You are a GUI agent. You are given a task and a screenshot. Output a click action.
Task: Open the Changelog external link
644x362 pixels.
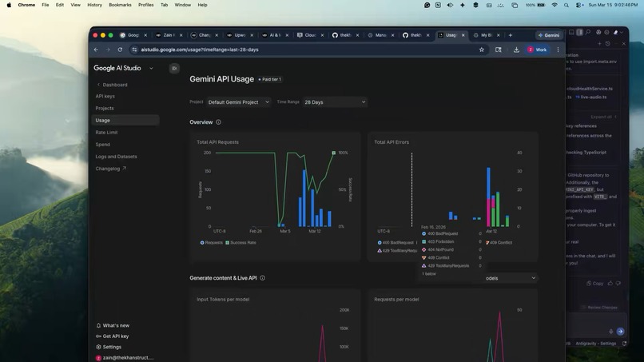tap(110, 169)
